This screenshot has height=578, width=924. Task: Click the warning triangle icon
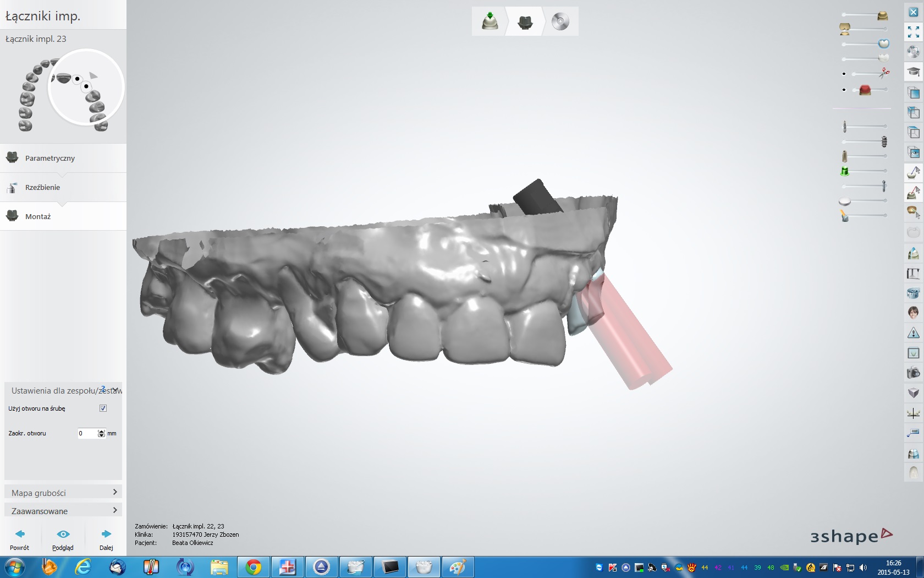pos(913,332)
